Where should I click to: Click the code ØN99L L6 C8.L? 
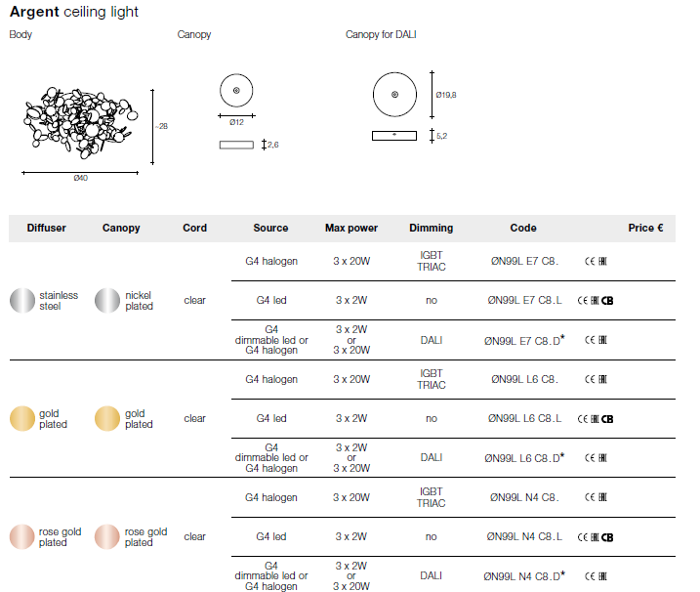(x=524, y=419)
